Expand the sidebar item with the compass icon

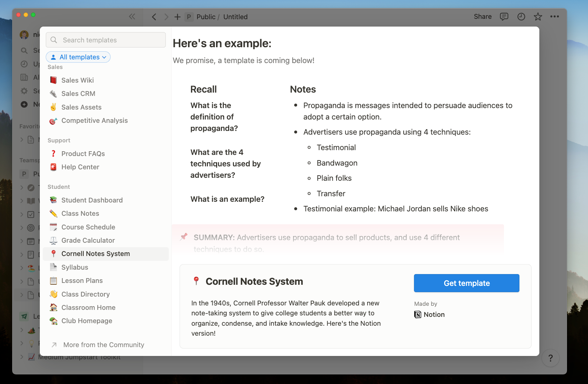pyautogui.click(x=22, y=187)
